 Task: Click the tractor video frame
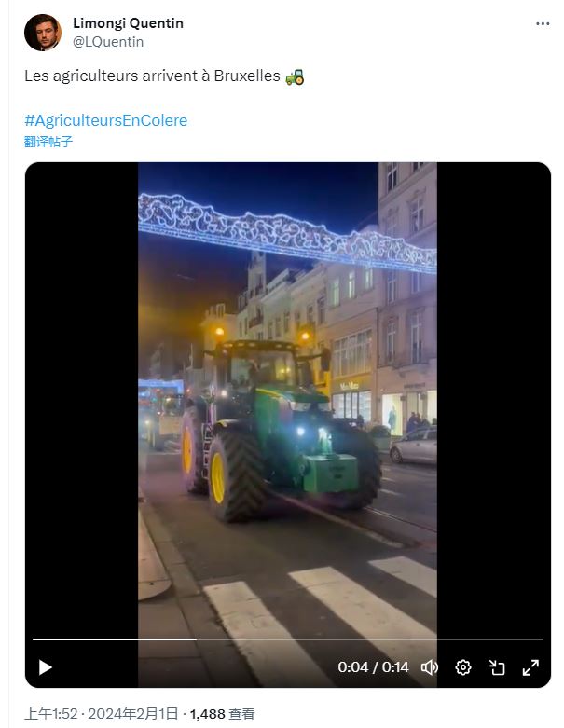click(x=287, y=399)
